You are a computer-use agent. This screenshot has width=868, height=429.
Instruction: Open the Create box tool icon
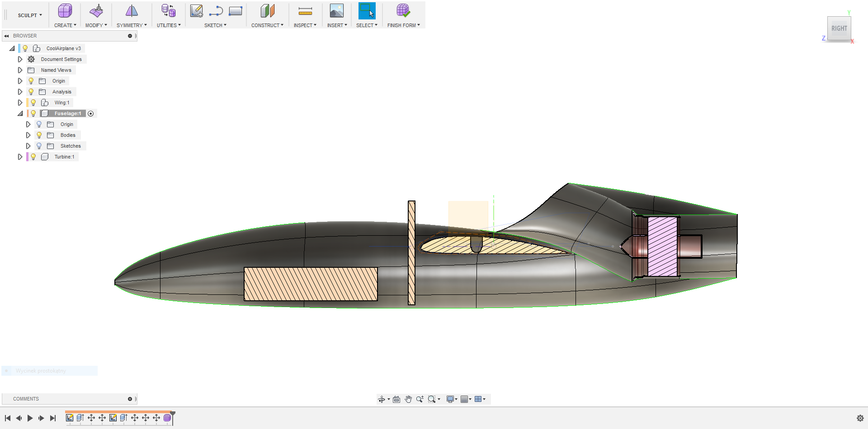click(x=65, y=11)
